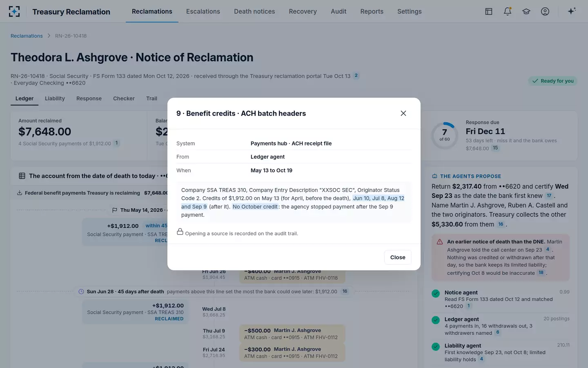Click the Close button in dialog
The height and width of the screenshot is (368, 588).
tap(398, 257)
